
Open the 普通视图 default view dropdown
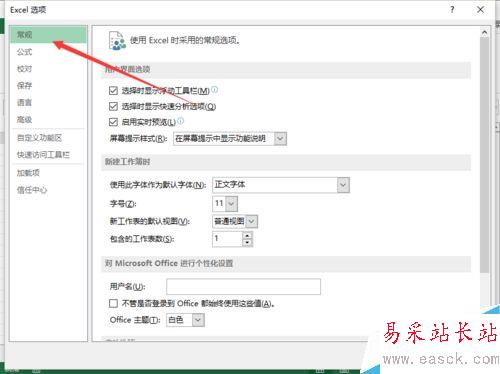252,221
